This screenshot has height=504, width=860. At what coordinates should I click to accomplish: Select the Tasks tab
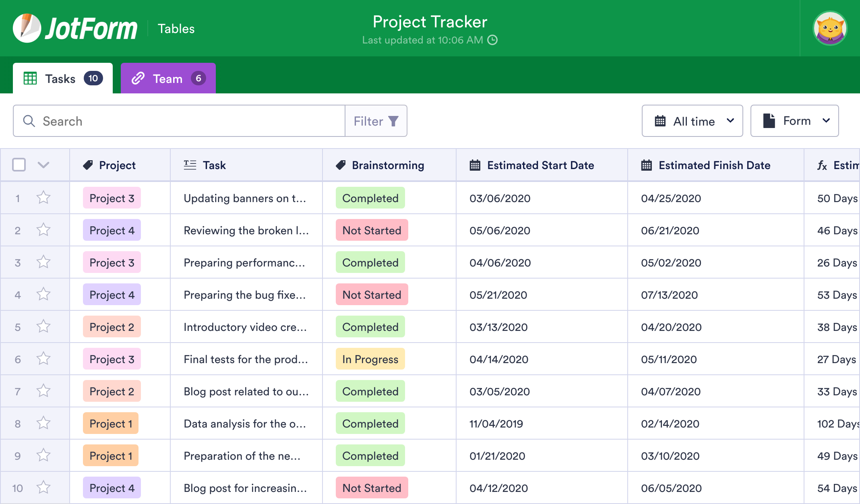63,78
